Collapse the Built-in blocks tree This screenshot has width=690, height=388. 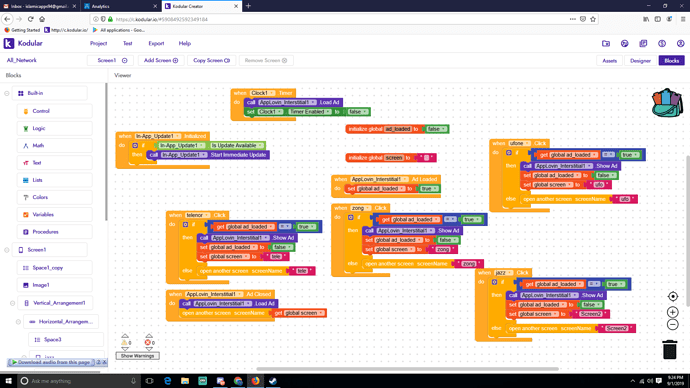click(7, 93)
